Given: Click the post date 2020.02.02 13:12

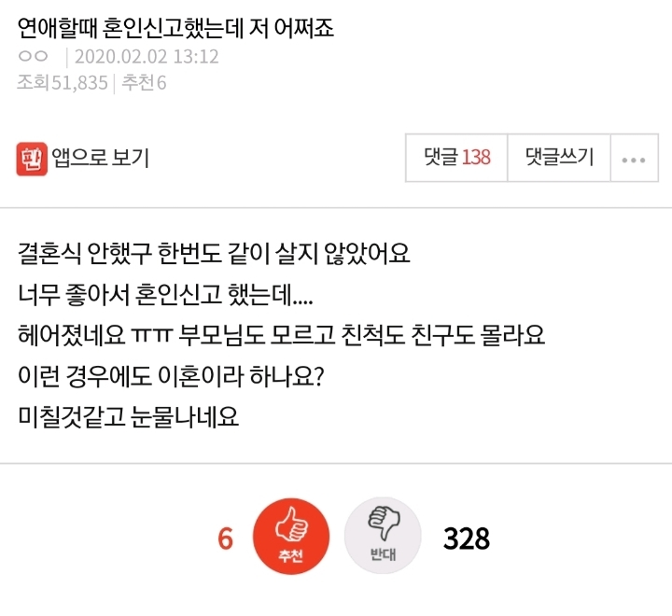Looking at the screenshot, I should point(147,57).
